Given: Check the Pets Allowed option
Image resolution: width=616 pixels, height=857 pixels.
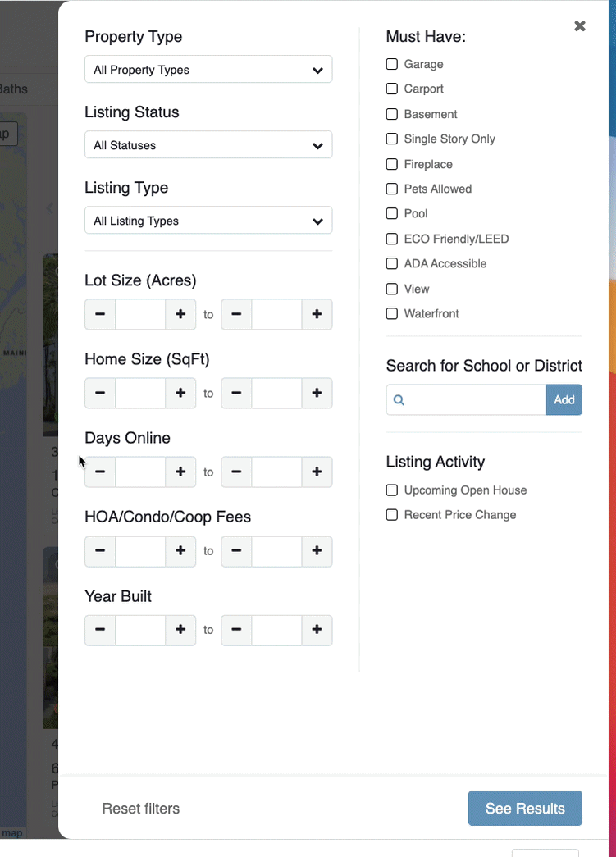Looking at the screenshot, I should click(392, 189).
